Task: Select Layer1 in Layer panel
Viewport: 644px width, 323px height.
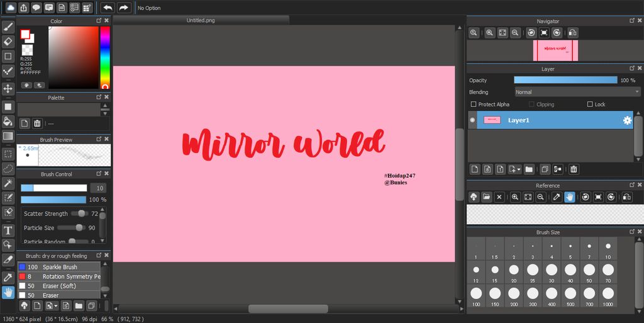Action: 550,120
